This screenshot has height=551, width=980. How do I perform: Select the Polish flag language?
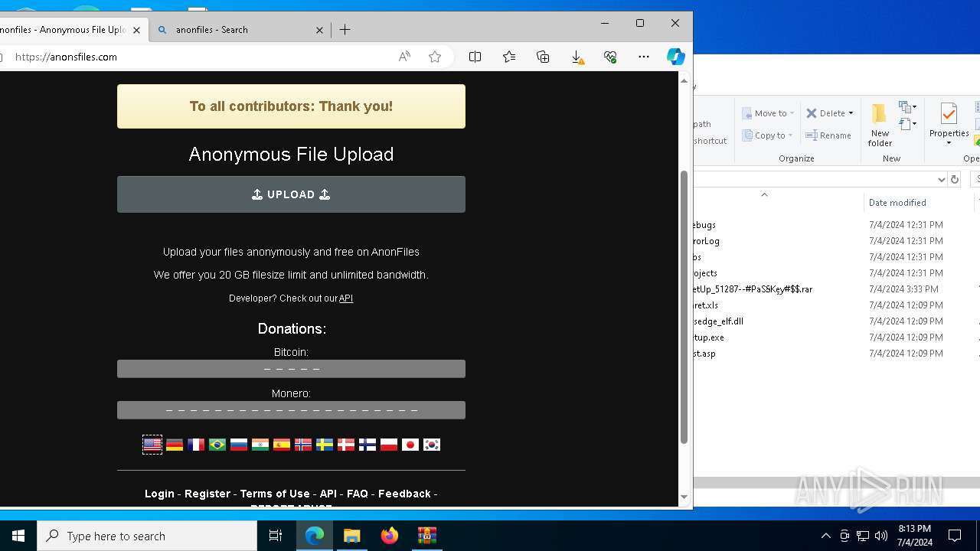click(389, 445)
